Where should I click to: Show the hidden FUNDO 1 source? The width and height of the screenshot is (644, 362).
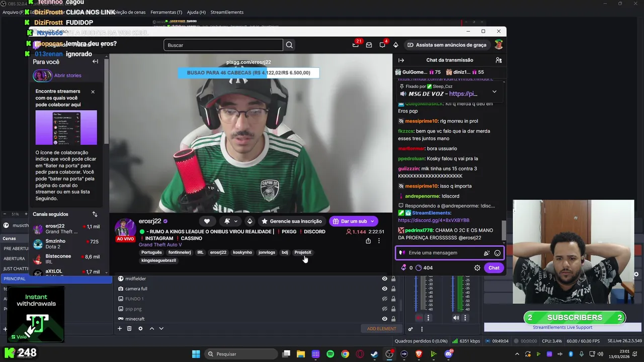pos(384,299)
